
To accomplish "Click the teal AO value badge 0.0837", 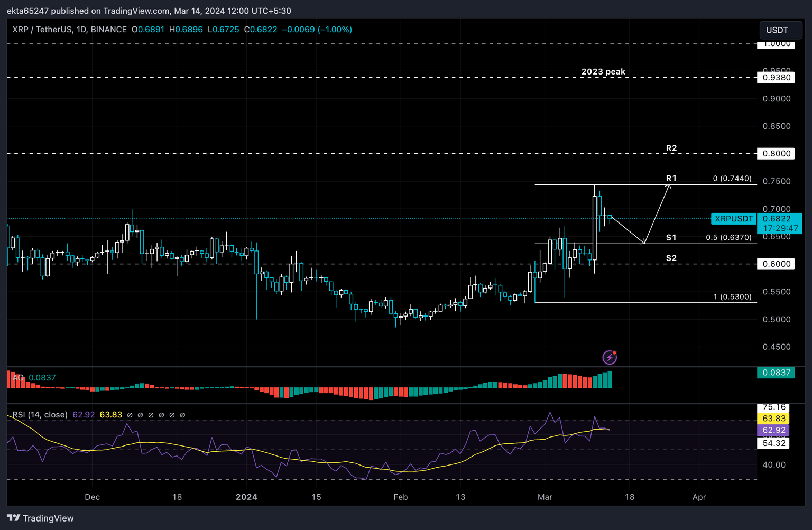I will pos(776,373).
